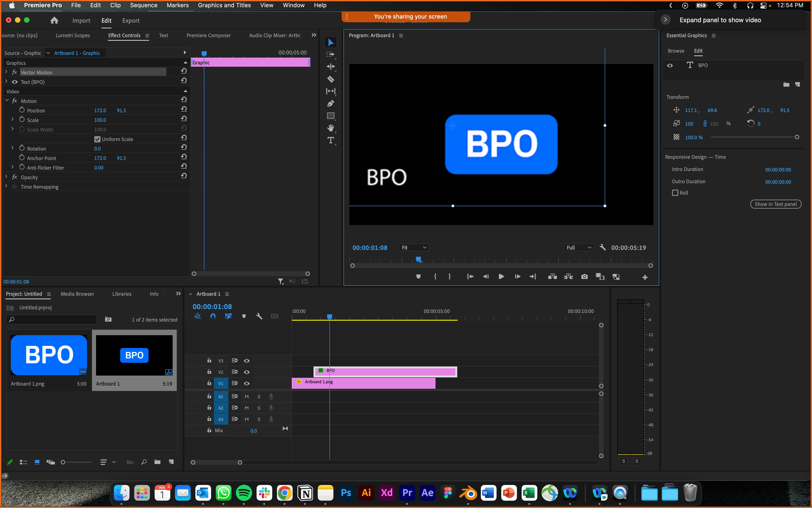The height and width of the screenshot is (508, 812).
Task: Expand Time Remapping effect
Action: click(6, 186)
